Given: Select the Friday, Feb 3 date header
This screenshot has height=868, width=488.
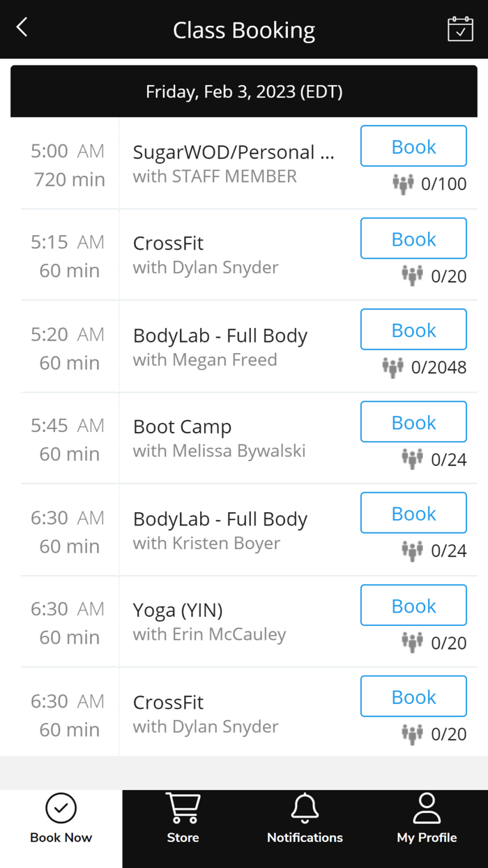Looking at the screenshot, I should (x=243, y=91).
